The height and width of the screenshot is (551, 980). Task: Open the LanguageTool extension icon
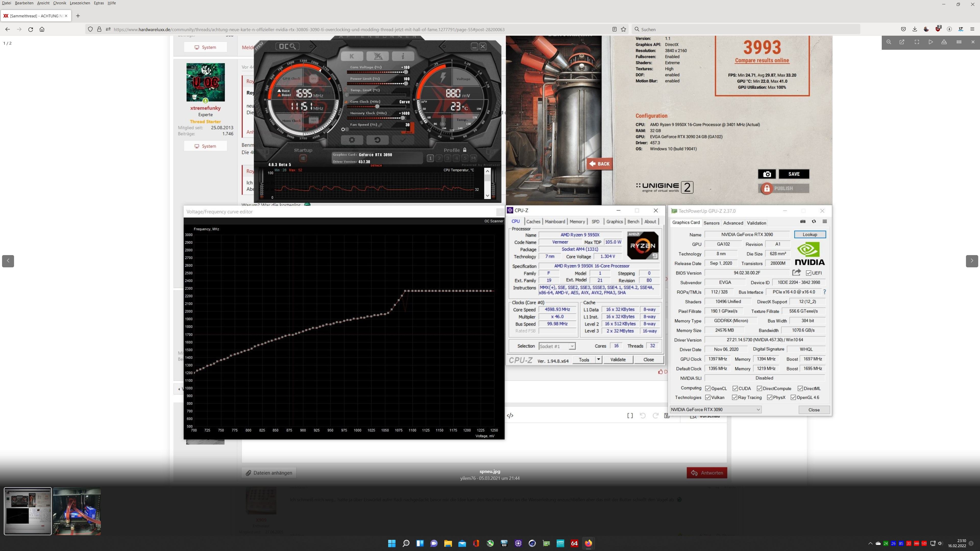[961, 29]
